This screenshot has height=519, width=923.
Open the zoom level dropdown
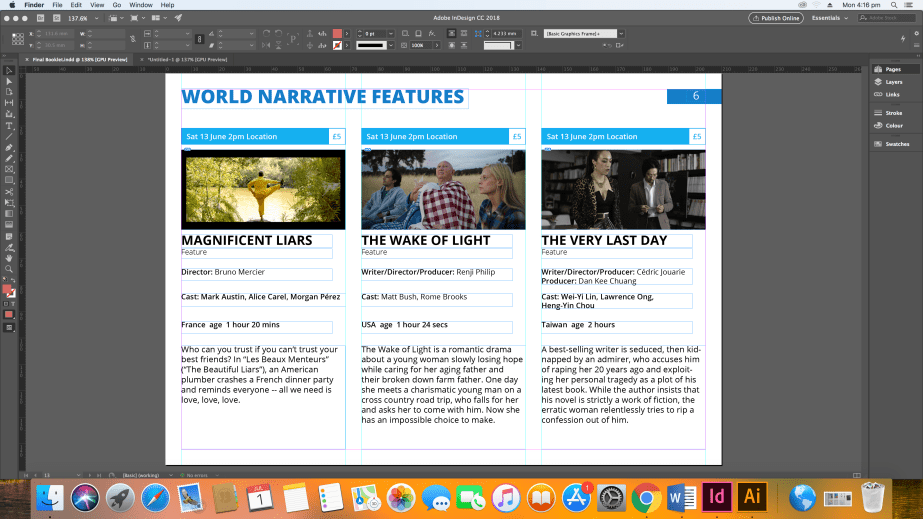[97, 18]
